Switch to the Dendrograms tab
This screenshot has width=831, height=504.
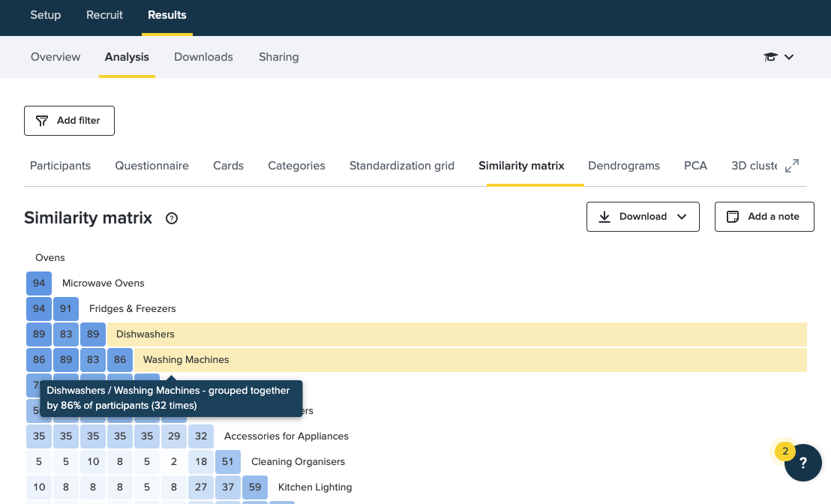pyautogui.click(x=624, y=166)
